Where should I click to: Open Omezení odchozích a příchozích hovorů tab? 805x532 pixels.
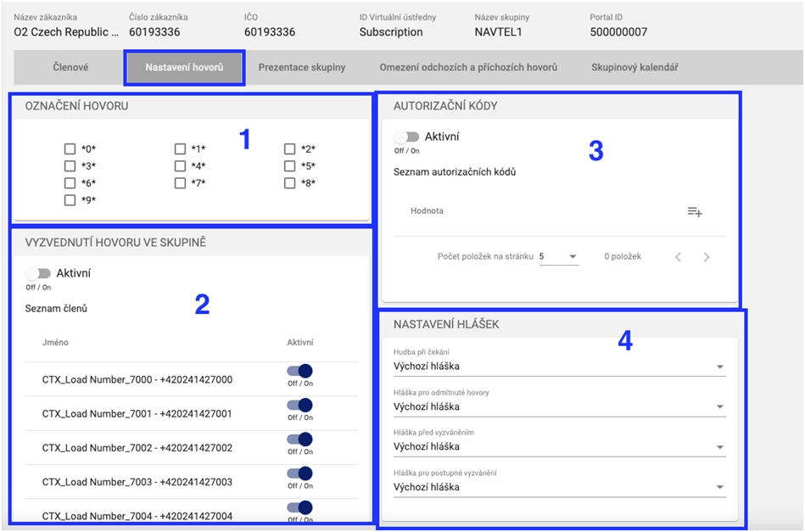tap(468, 67)
